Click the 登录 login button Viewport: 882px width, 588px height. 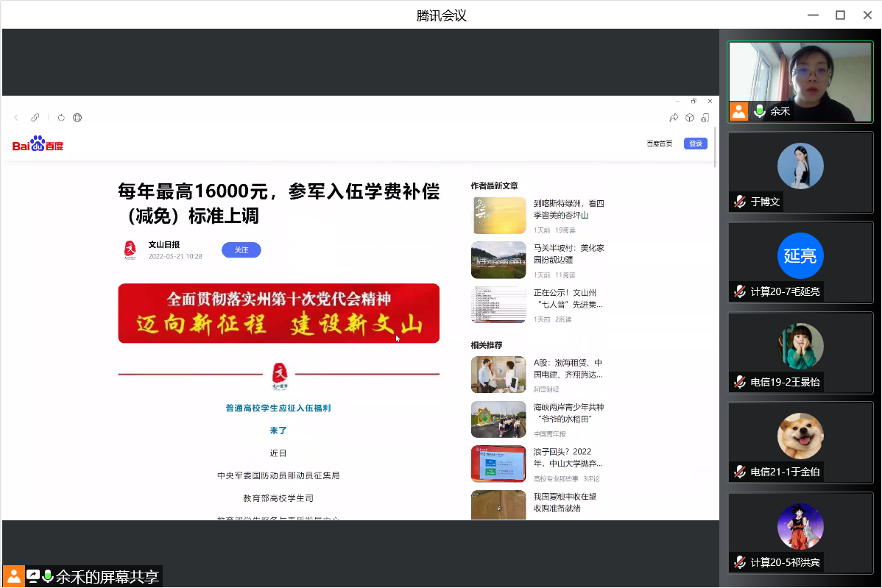(x=695, y=144)
